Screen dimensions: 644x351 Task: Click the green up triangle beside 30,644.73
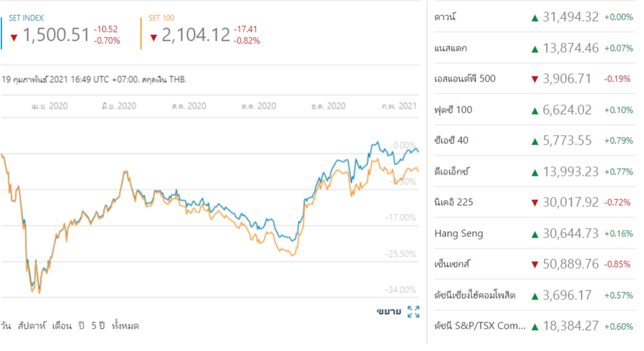(535, 234)
